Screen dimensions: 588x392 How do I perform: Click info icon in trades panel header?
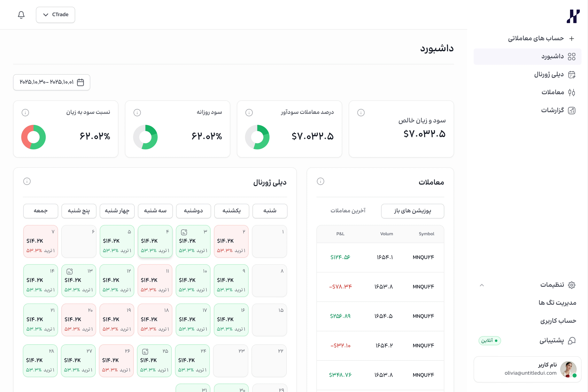point(320,181)
